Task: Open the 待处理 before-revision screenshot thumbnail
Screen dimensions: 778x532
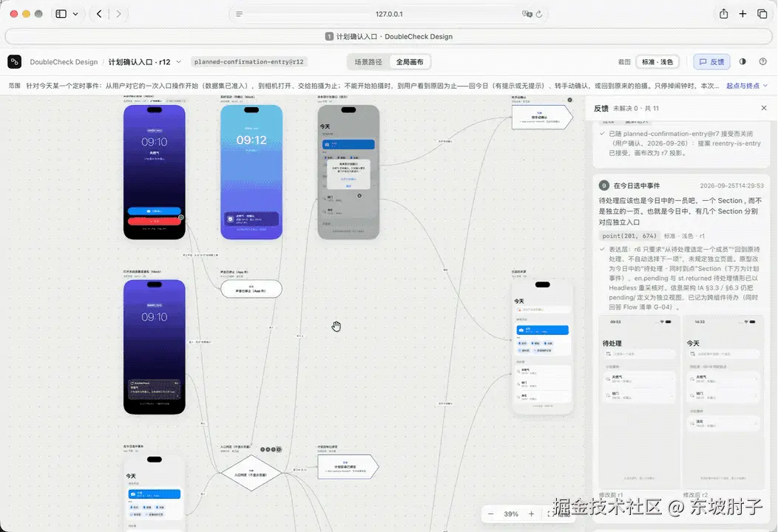Action: (638, 402)
